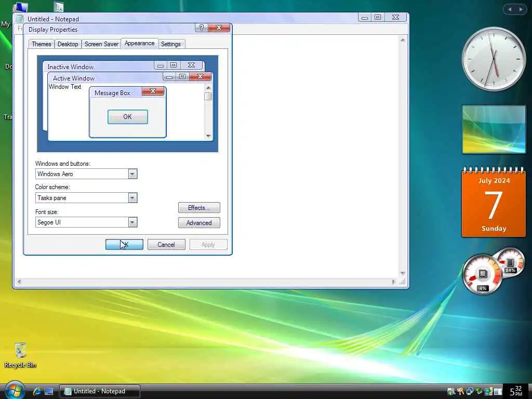This screenshot has width=532, height=399.
Task: Click the sidebar next gadgets page arrow
Action: [521, 9]
